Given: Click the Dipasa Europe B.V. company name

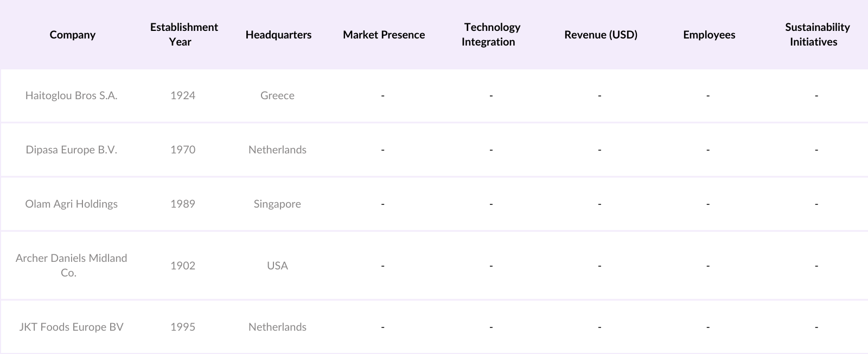Looking at the screenshot, I should [71, 150].
